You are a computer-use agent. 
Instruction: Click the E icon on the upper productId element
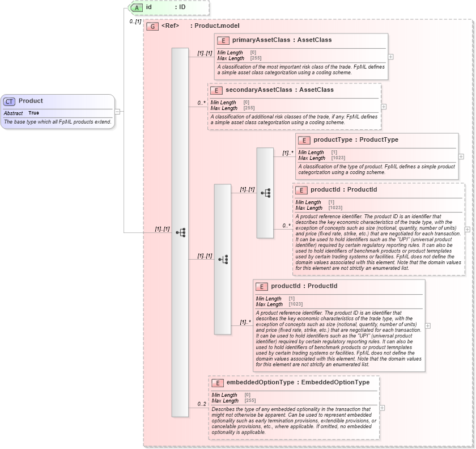(301, 190)
